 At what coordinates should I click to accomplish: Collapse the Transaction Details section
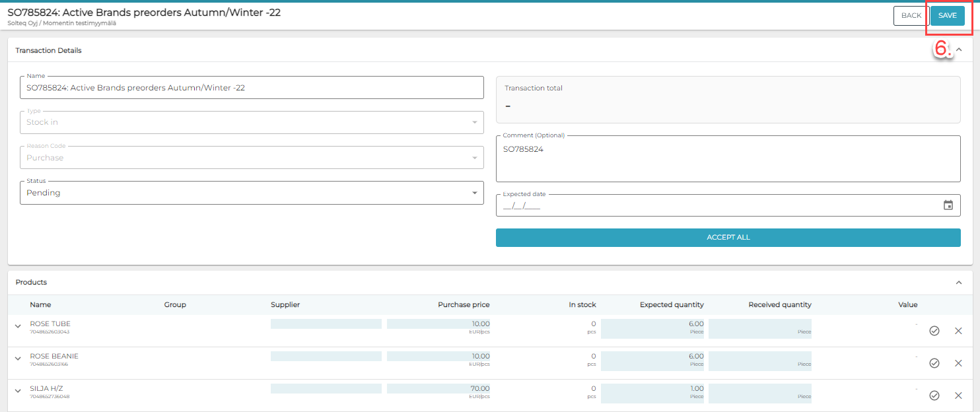coord(959,50)
